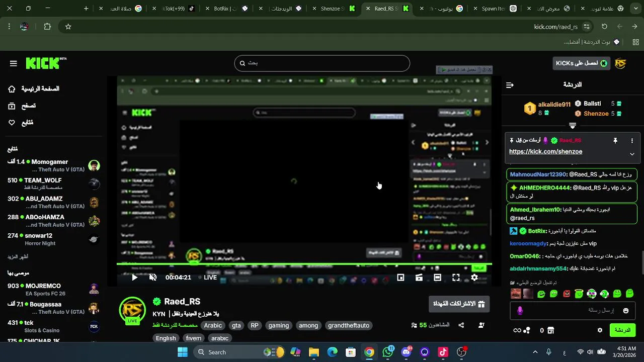
Task: Open pinned message three-dot options
Action: click(x=632, y=141)
